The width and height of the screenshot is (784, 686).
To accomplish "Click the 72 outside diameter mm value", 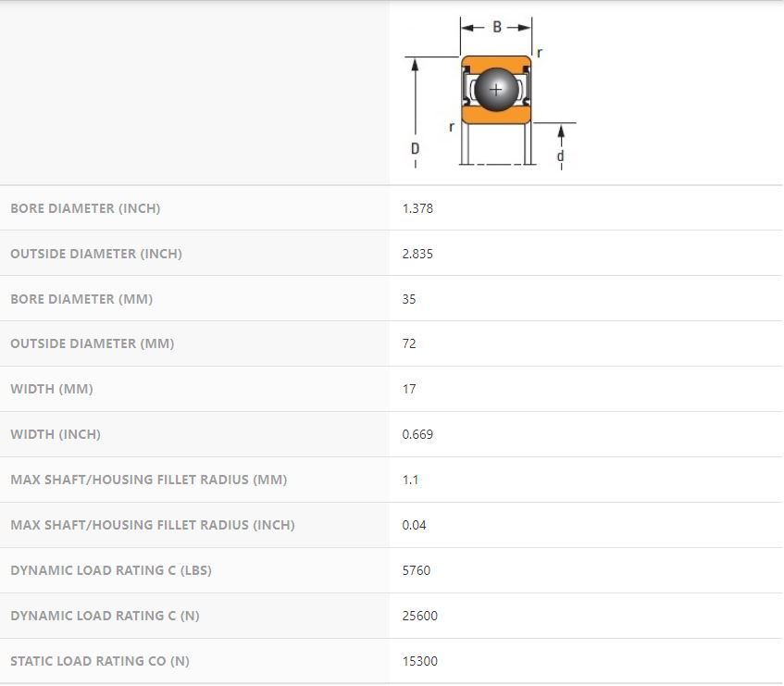I will click(x=409, y=343).
